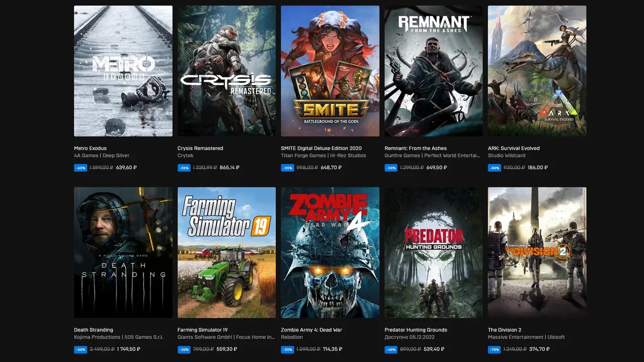Click the 539,40 ₽ Predator price
The width and height of the screenshot is (644, 362).
coord(435,349)
